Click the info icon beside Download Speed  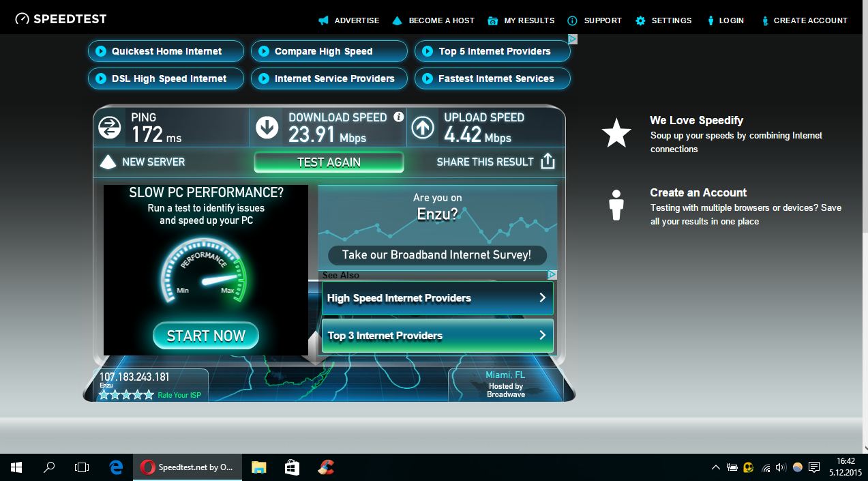pos(399,117)
